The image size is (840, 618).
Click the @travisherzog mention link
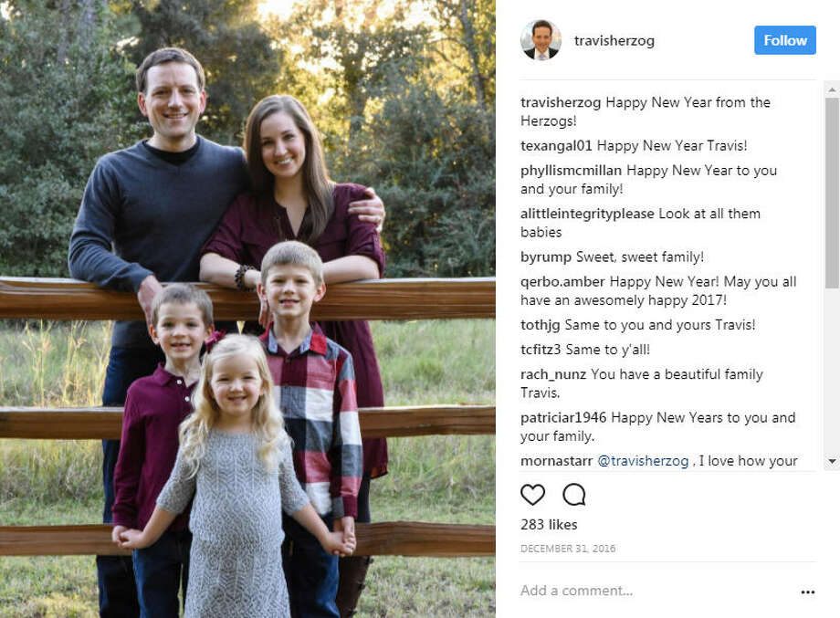(x=643, y=461)
